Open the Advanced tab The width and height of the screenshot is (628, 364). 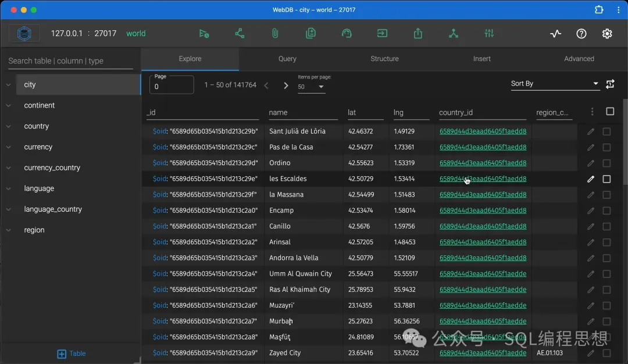pyautogui.click(x=579, y=59)
